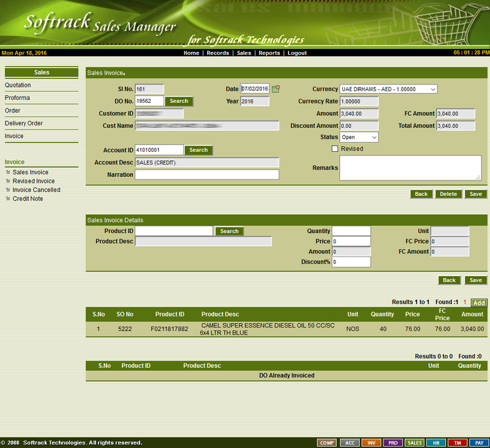The height and width of the screenshot is (448, 490).
Task: Click the TM module icon
Action: coord(457,442)
